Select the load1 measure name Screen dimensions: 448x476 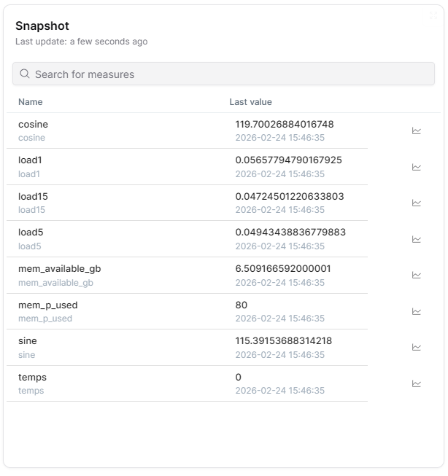tap(31, 160)
